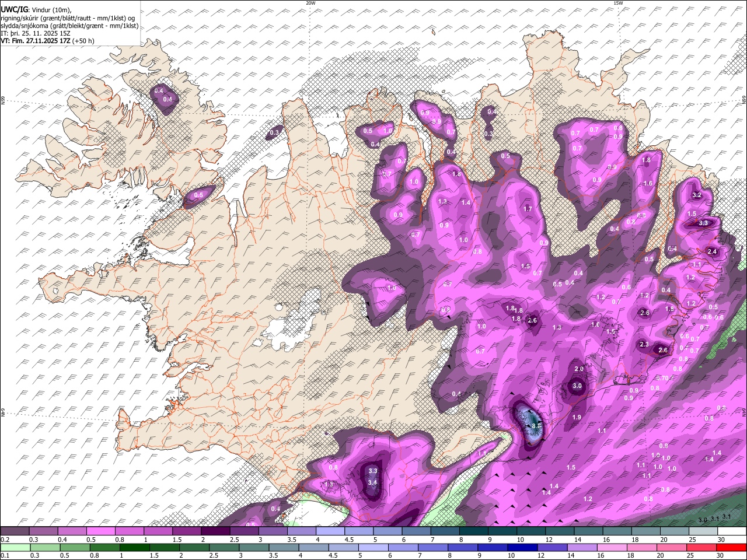Pick the 0.5 pink swatch in the snow scale
The height and width of the screenshot is (560, 747).
point(100,531)
